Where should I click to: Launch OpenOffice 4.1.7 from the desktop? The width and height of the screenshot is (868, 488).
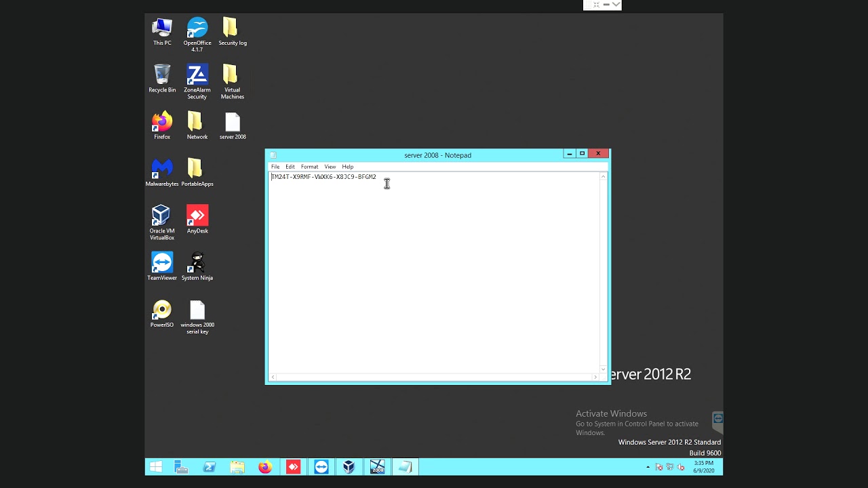point(197,35)
